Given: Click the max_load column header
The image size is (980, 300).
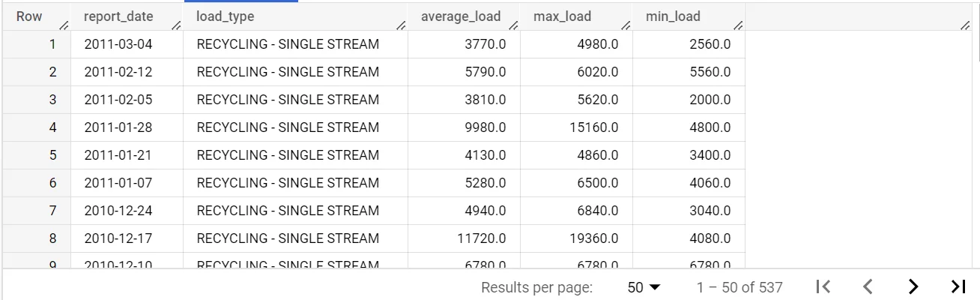Looking at the screenshot, I should pos(562,16).
